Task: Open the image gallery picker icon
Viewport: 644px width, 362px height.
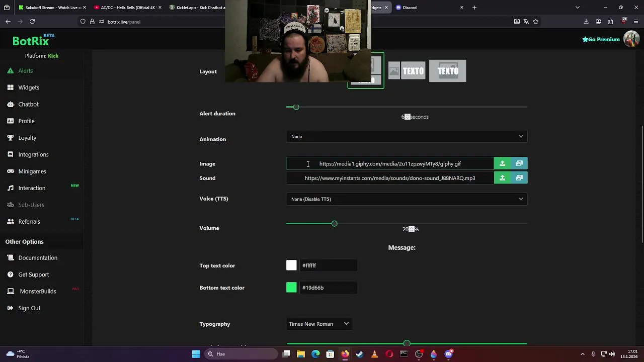Action: (x=519, y=163)
